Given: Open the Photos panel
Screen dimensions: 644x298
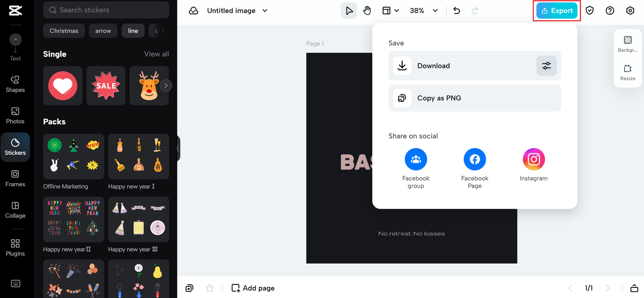Looking at the screenshot, I should click(x=15, y=115).
